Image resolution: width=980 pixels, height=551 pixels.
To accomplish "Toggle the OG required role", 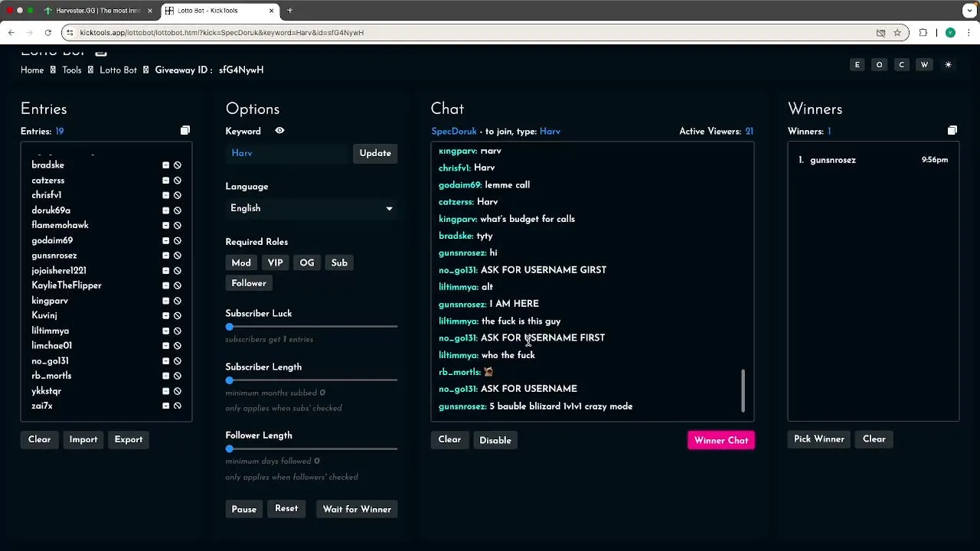I will pos(307,263).
